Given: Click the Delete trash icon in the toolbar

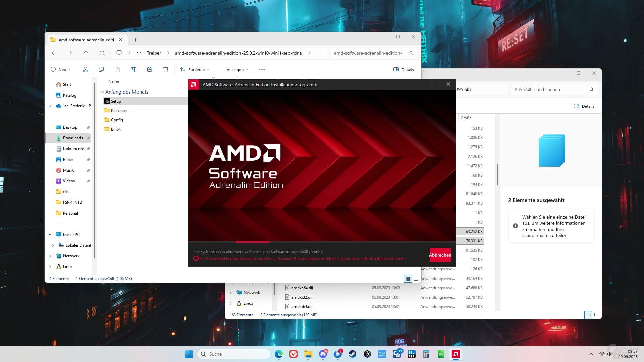Looking at the screenshot, I should [166, 69].
